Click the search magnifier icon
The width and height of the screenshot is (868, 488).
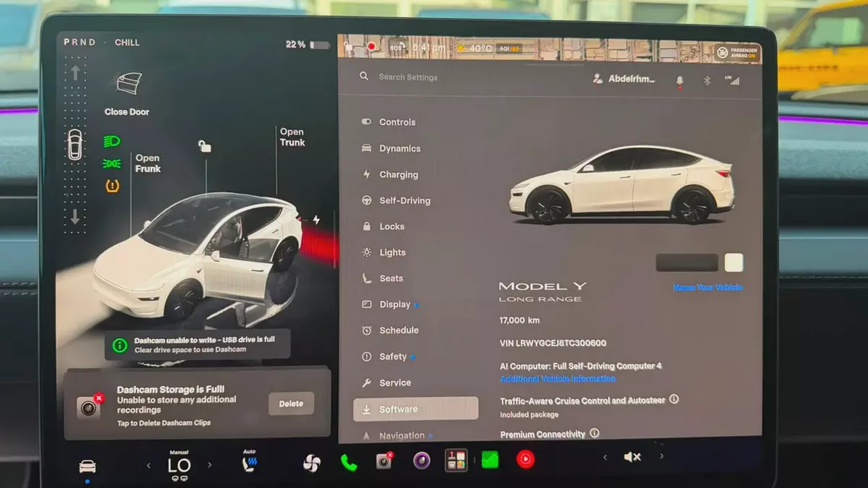364,76
